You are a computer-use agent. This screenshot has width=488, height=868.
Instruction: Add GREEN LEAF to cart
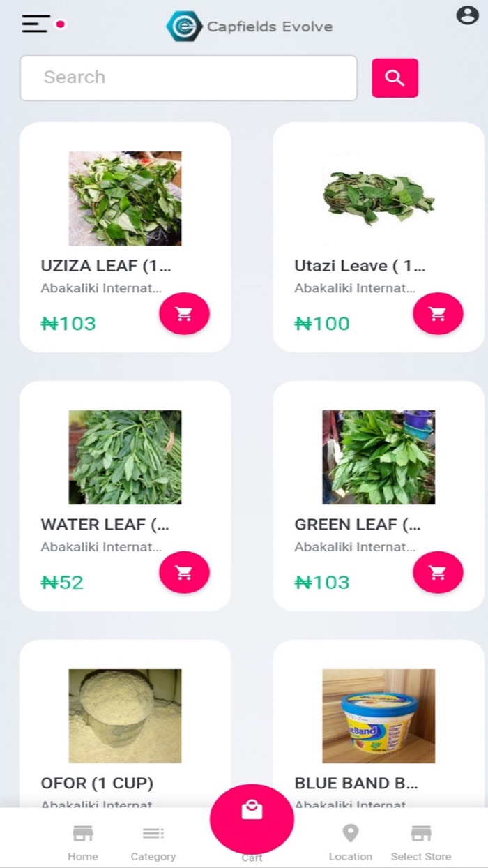coord(438,573)
